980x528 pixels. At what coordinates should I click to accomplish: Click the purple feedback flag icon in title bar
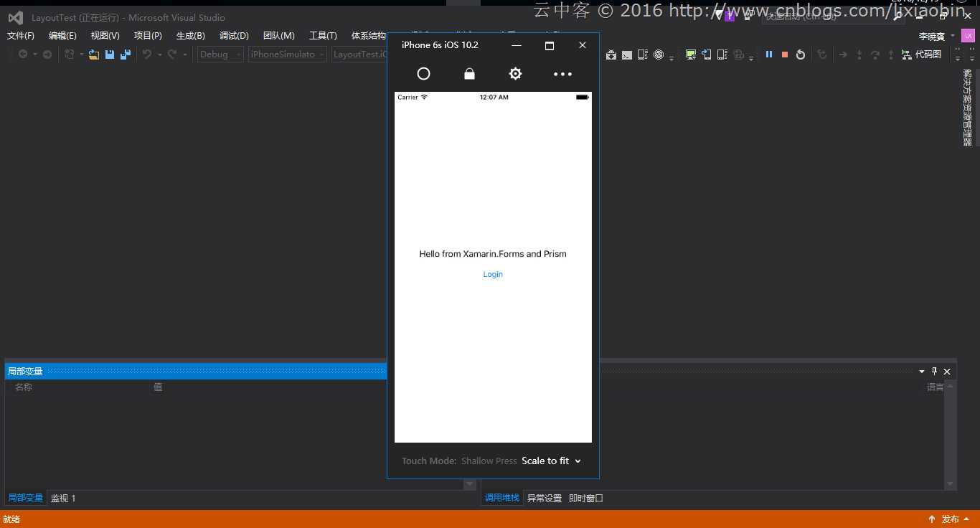(730, 16)
